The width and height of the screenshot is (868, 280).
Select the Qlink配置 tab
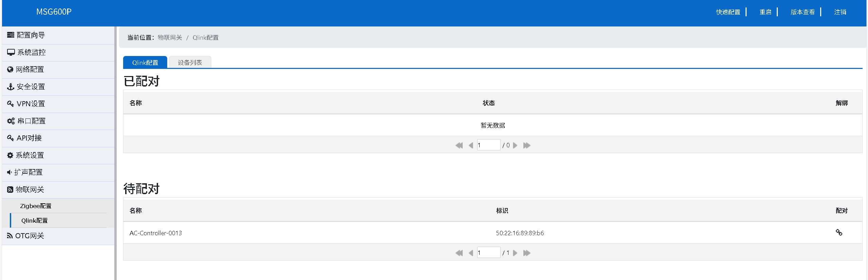click(145, 62)
